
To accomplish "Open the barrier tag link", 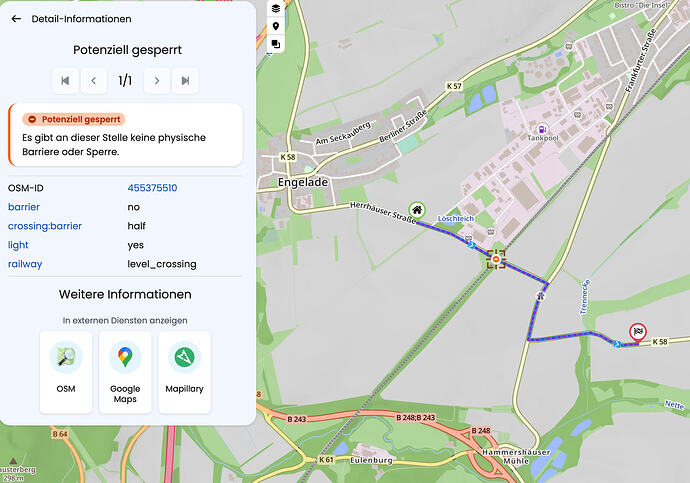I will pos(24,207).
